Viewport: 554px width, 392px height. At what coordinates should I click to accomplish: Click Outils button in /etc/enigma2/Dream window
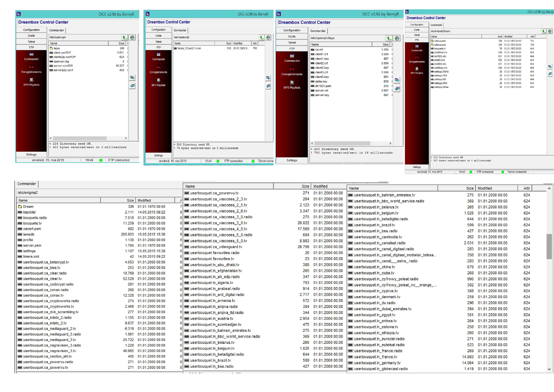[x=417, y=30]
